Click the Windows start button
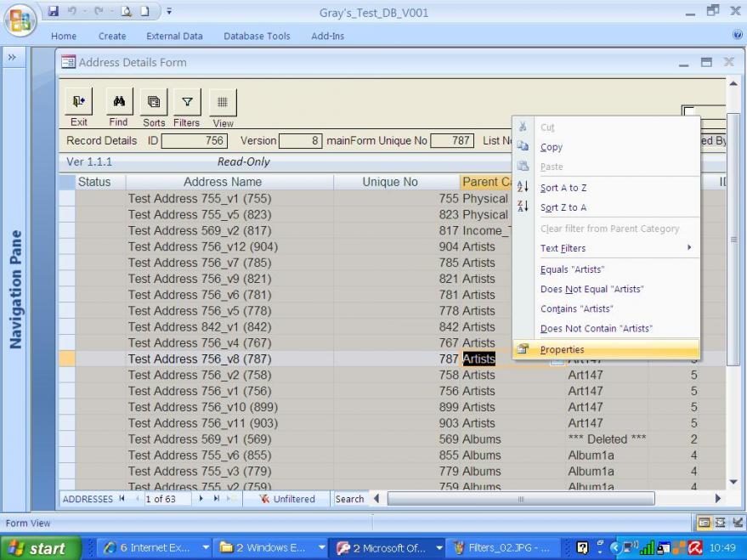Screen dimensions: 747x560 [40, 549]
